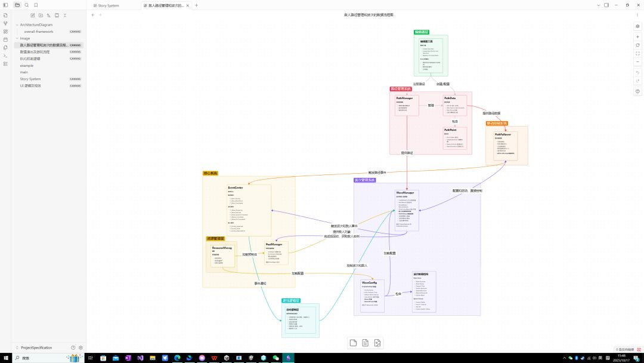Switch to the Story System tab
This screenshot has width=644, height=363.
point(109,5)
